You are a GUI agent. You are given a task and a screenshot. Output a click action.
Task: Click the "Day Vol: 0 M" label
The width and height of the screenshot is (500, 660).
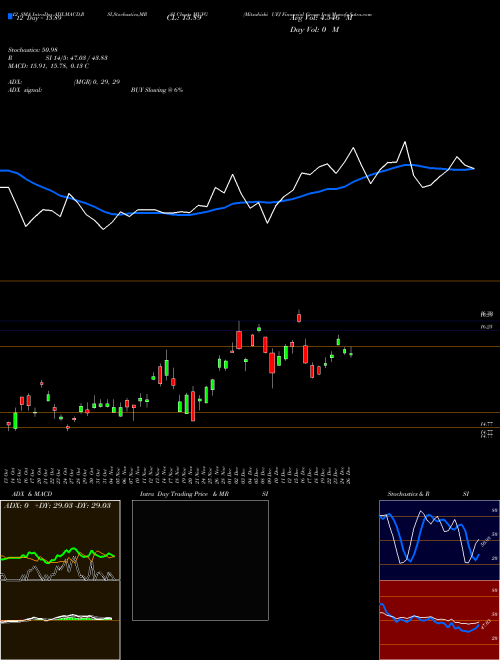[x=314, y=30]
